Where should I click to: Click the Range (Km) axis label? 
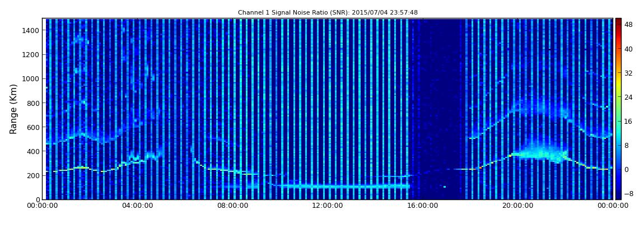(x=13, y=109)
